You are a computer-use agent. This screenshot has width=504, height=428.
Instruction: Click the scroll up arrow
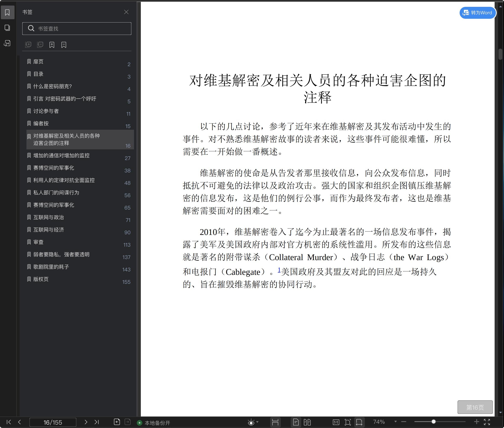pos(500,7)
